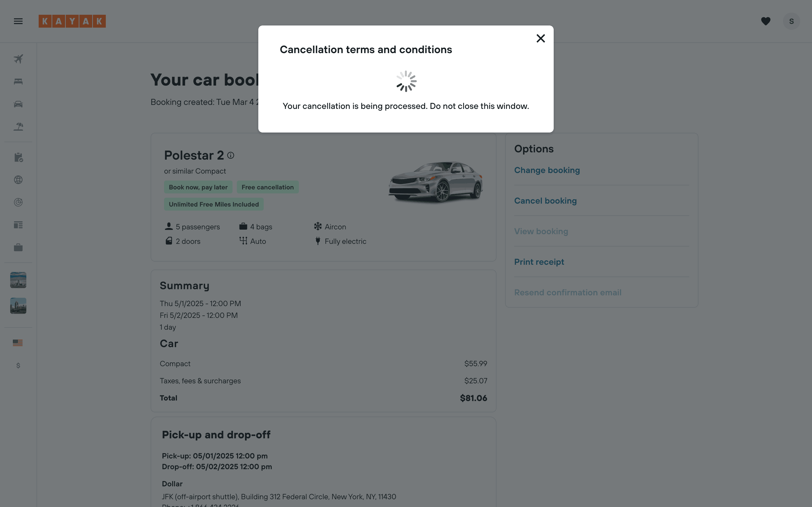This screenshot has width=812, height=507.
Task: Open vacation packages beach umbrella icon
Action: point(18,126)
